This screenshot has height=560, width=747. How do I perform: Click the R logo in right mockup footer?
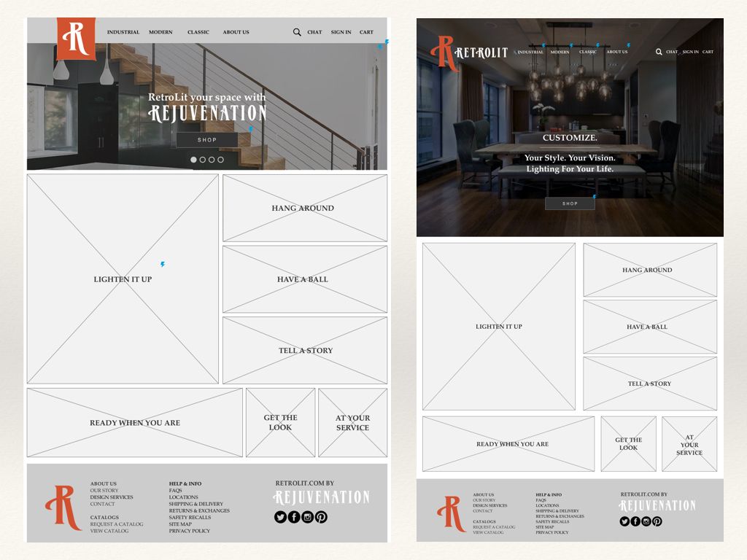click(x=451, y=513)
